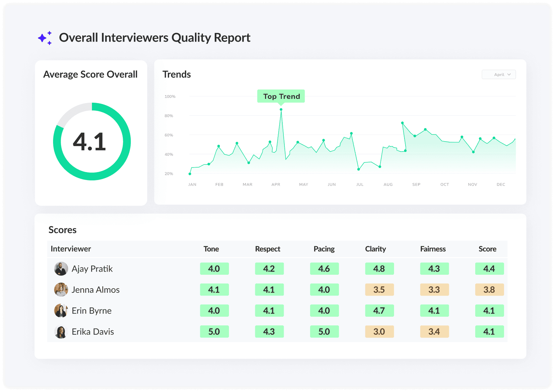
Task: Click the Interviewer column header
Action: tap(71, 249)
